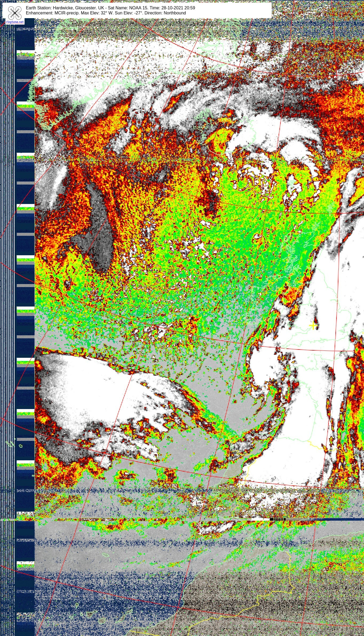Click the yellow crosshair ground station marker
364x636 pixels.
point(313,325)
